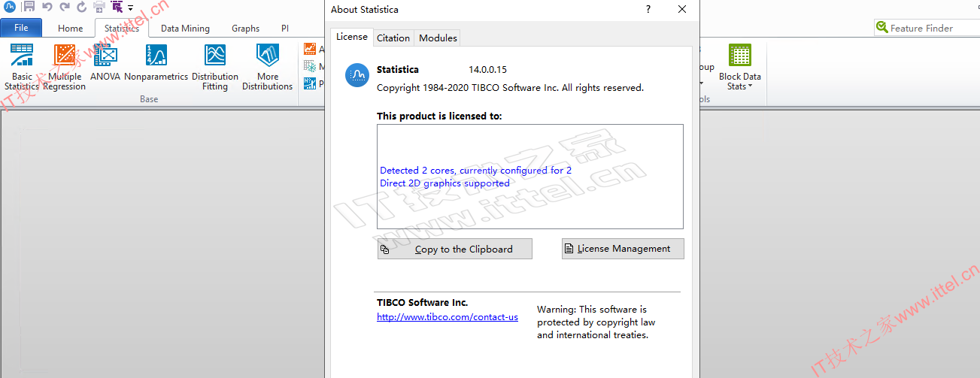980x378 pixels.
Task: Click the 'Detected 2 cores' text line
Action: 475,171
